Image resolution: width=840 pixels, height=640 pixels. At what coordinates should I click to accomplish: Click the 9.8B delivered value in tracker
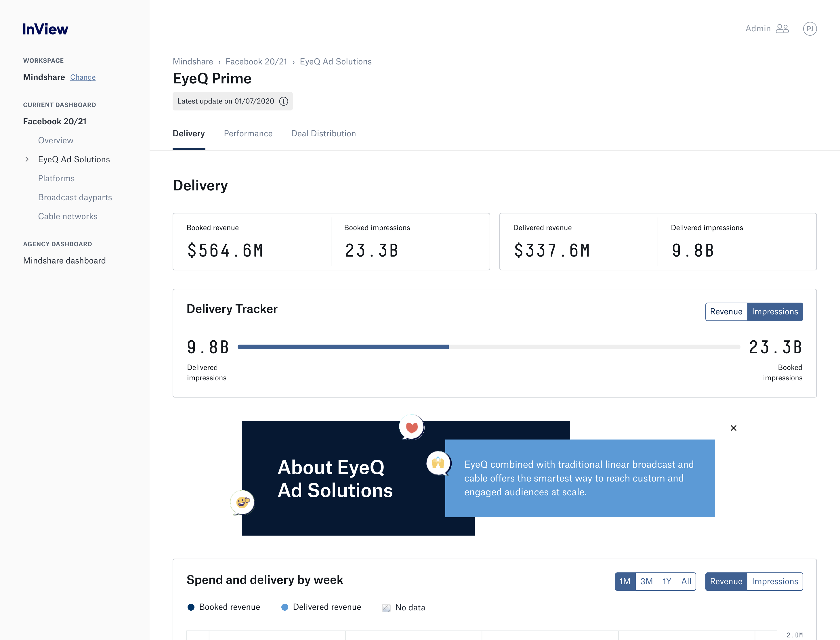pos(208,347)
